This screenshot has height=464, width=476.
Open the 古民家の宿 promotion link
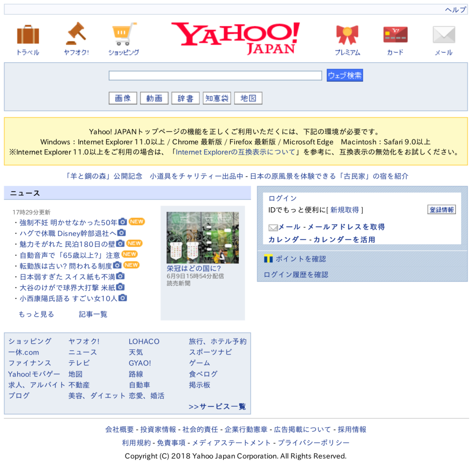click(x=329, y=176)
